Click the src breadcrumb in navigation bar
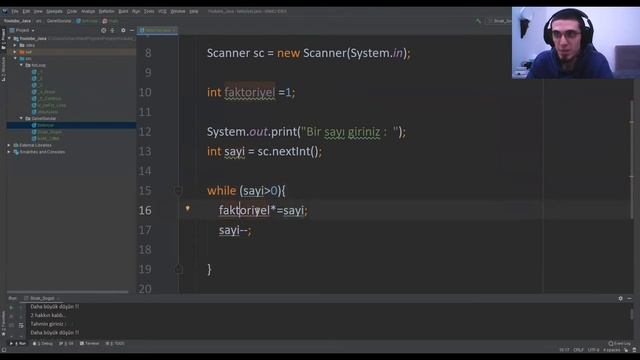The width and height of the screenshot is (640, 360). point(38,21)
